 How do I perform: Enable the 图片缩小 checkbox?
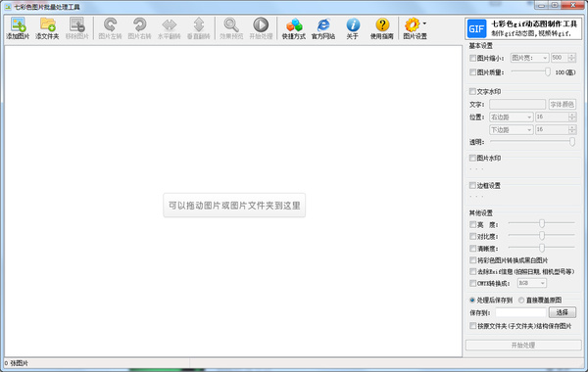pos(472,58)
